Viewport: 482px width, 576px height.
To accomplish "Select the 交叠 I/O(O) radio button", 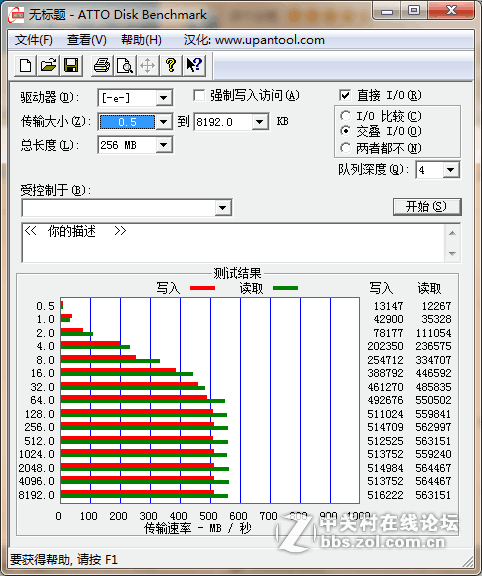I will click(x=345, y=131).
